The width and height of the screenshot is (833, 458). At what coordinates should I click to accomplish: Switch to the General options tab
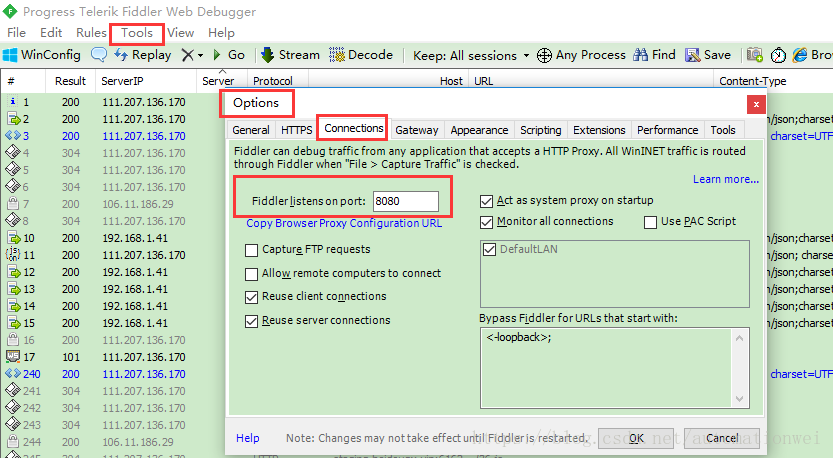[251, 130]
